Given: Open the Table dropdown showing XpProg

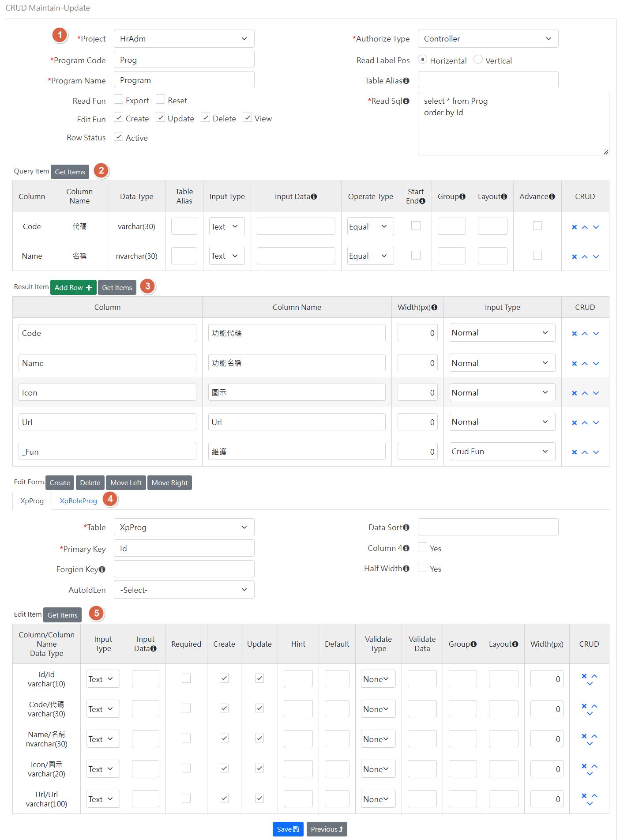Looking at the screenshot, I should (184, 527).
